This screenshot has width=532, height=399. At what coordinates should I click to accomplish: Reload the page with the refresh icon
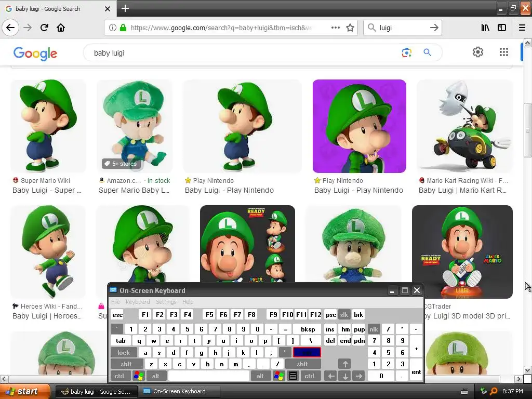pyautogui.click(x=44, y=28)
